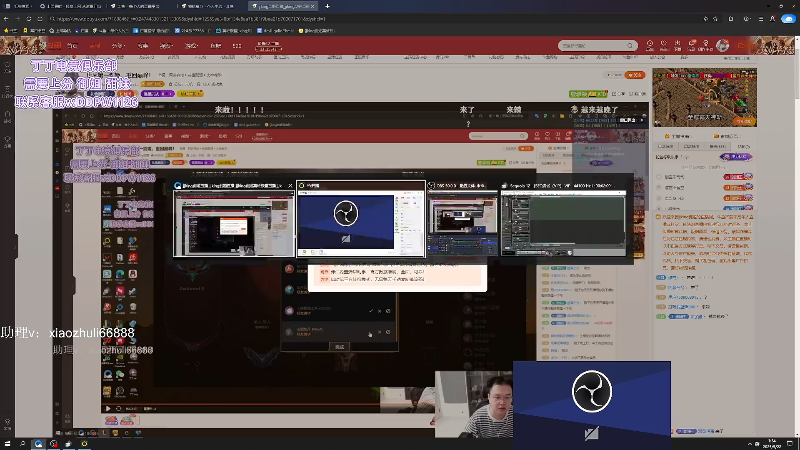Click the first gift icon below the video
The height and width of the screenshot is (450, 800).
coord(111,420)
